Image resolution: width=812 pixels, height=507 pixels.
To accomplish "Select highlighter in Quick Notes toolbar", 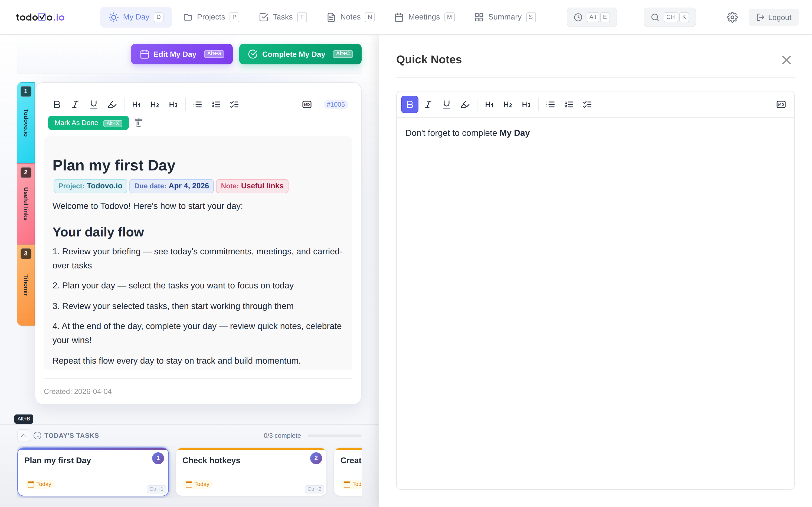I will [465, 105].
